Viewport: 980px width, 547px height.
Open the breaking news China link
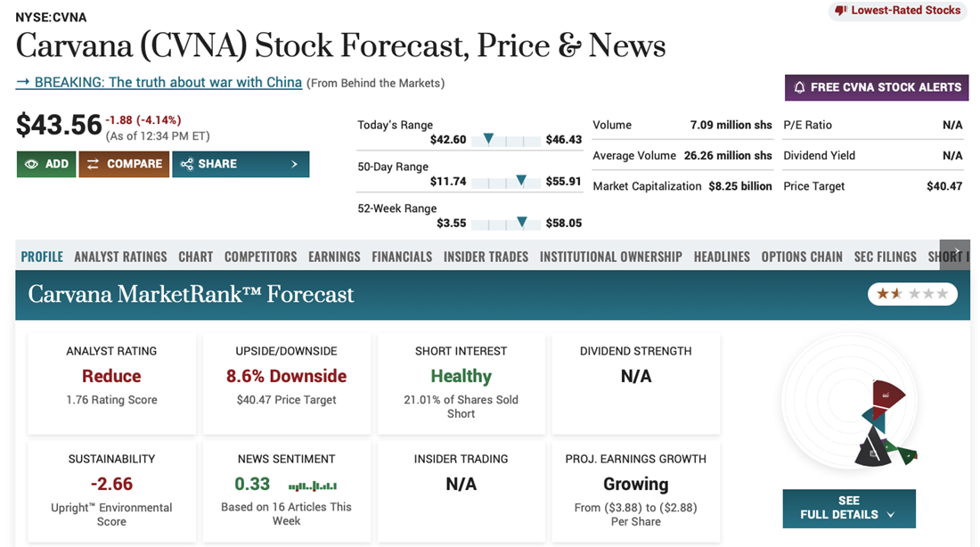159,82
